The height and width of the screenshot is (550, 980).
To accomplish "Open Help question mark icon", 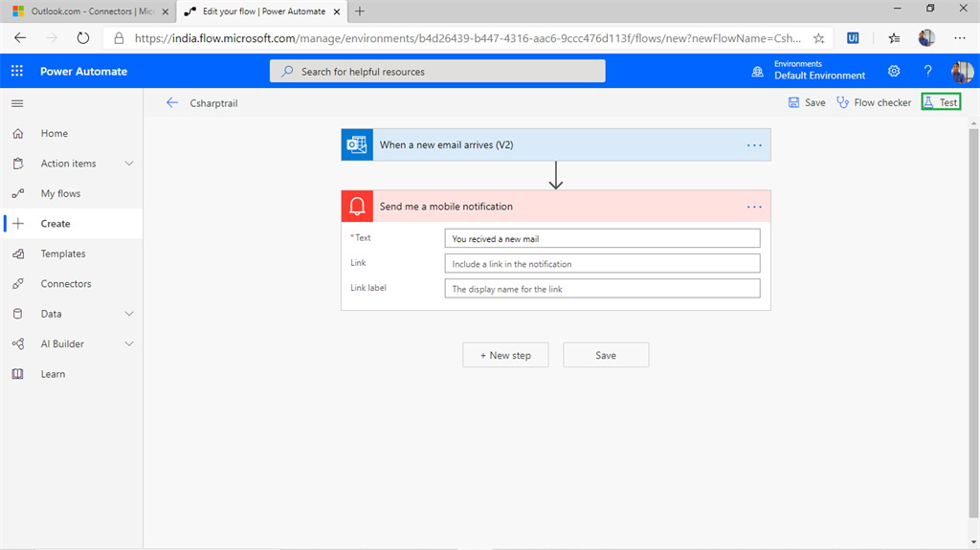I will (x=927, y=71).
